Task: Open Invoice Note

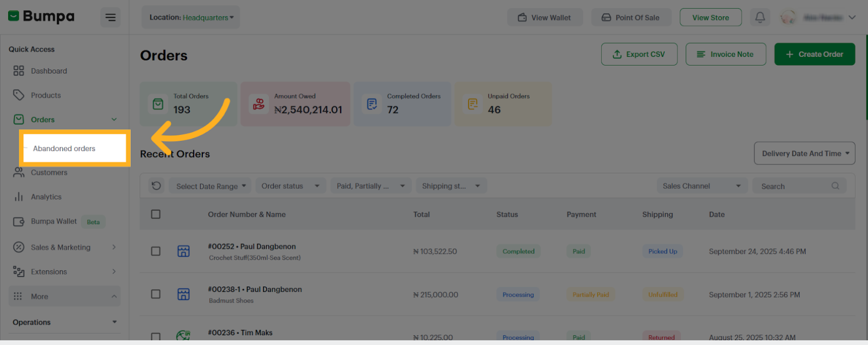Action: pos(725,54)
